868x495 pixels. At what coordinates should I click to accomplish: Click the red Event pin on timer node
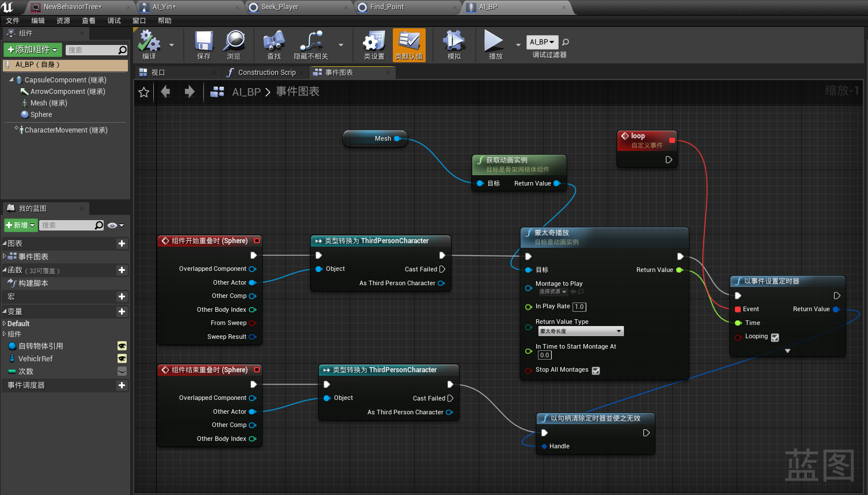[x=738, y=309]
